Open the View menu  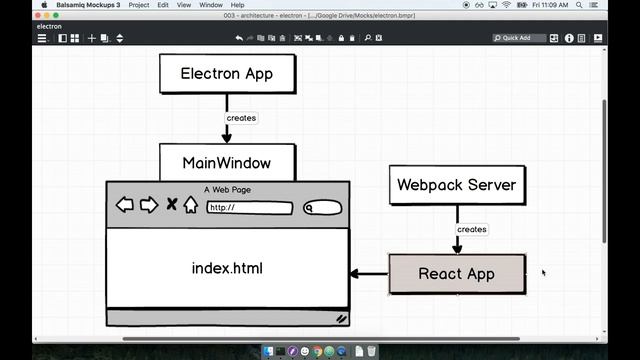(184, 5)
